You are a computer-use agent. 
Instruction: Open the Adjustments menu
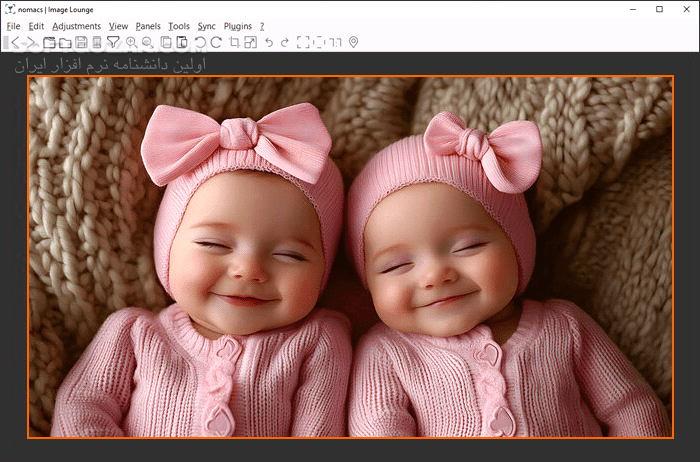(x=76, y=26)
